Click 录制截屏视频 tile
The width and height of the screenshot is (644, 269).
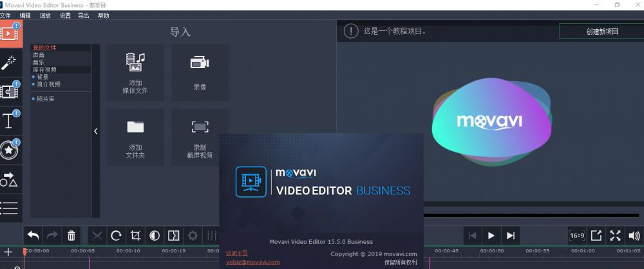tap(200, 138)
